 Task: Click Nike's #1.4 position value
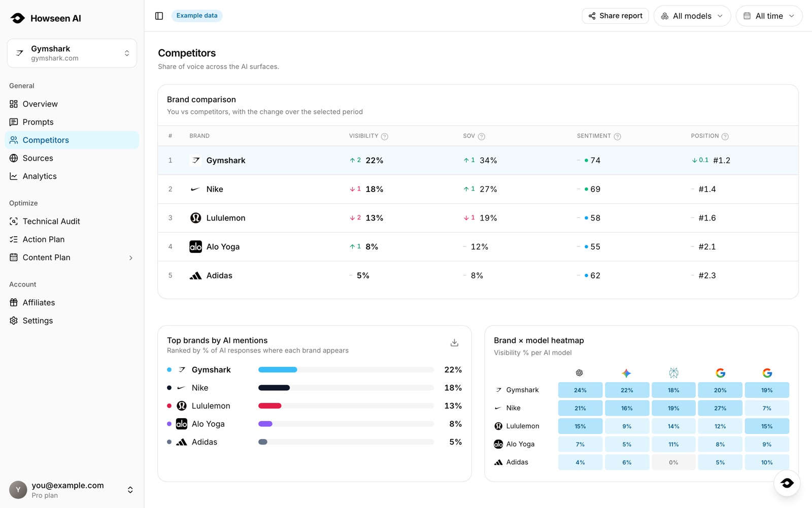point(707,189)
